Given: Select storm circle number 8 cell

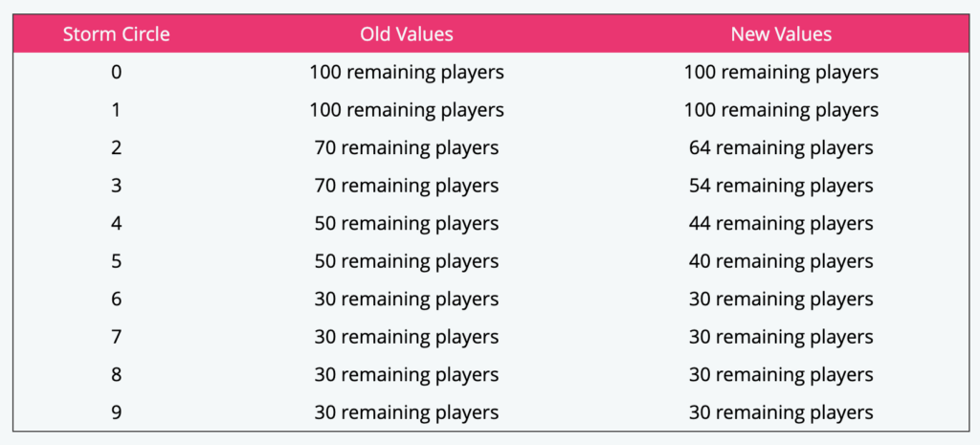Looking at the screenshot, I should coord(116,374).
